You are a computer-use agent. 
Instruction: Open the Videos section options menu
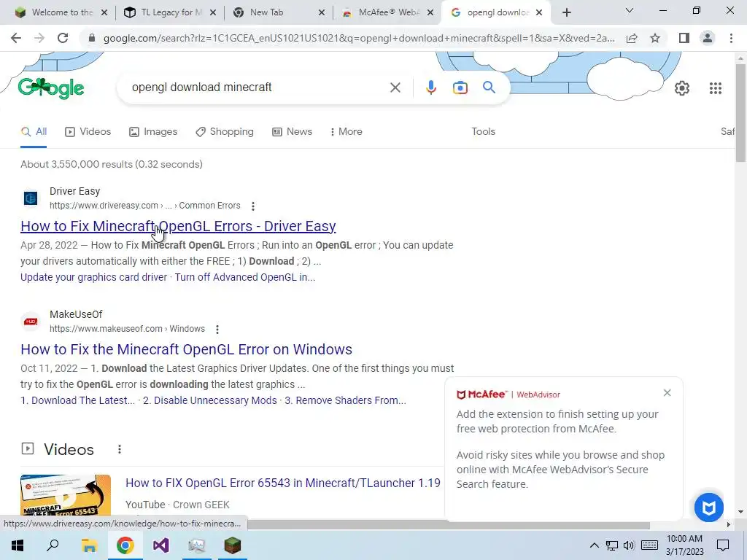[120, 449]
